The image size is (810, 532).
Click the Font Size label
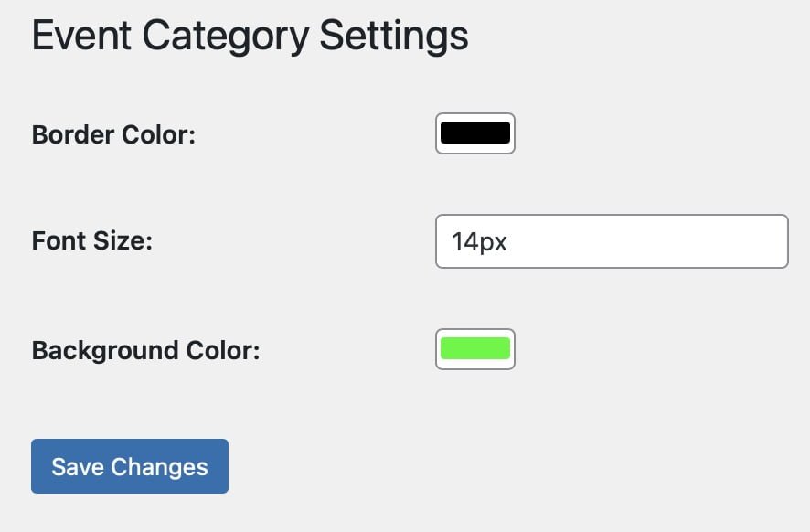[x=91, y=241]
